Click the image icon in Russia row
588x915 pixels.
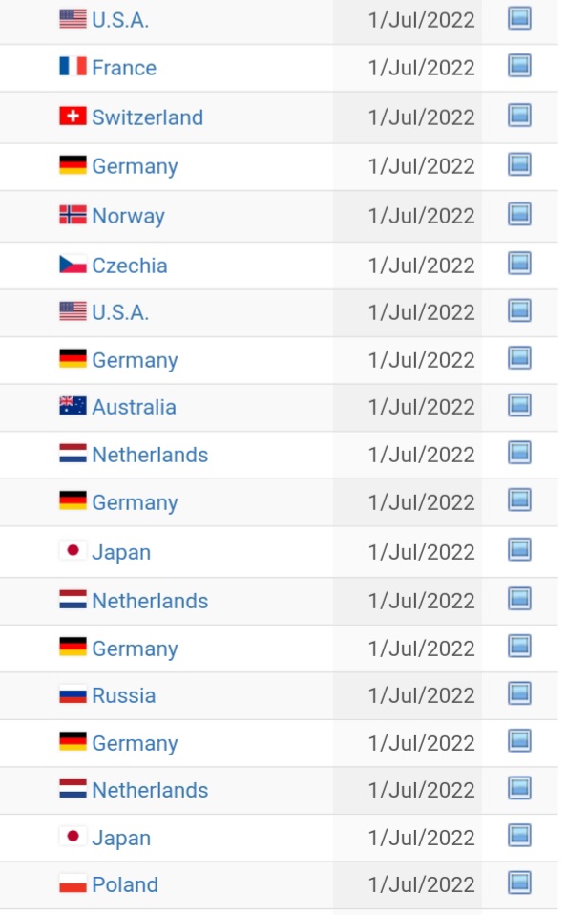tap(519, 693)
